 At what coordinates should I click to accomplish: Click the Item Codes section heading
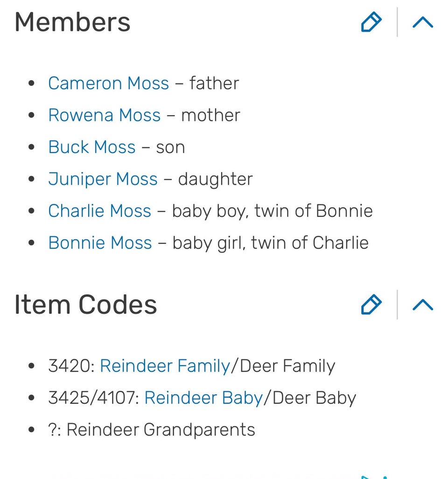(85, 305)
